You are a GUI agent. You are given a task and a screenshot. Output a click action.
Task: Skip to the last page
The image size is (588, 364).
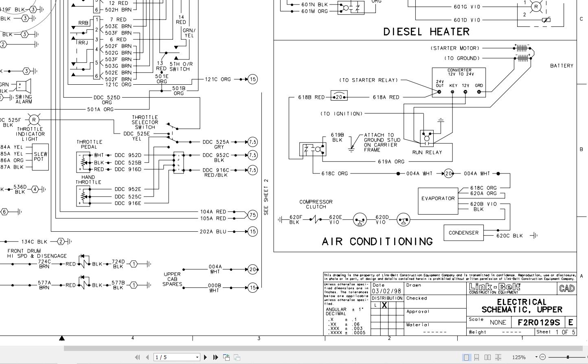tap(215, 357)
